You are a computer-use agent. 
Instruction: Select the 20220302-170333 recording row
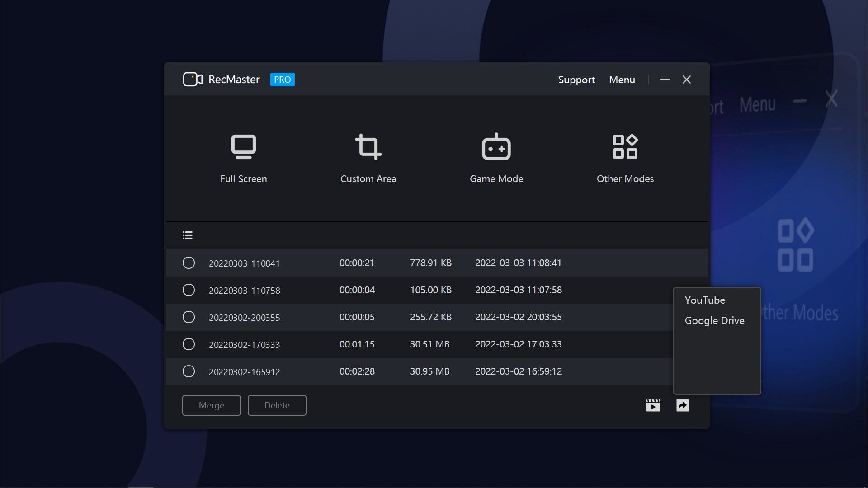click(x=244, y=344)
